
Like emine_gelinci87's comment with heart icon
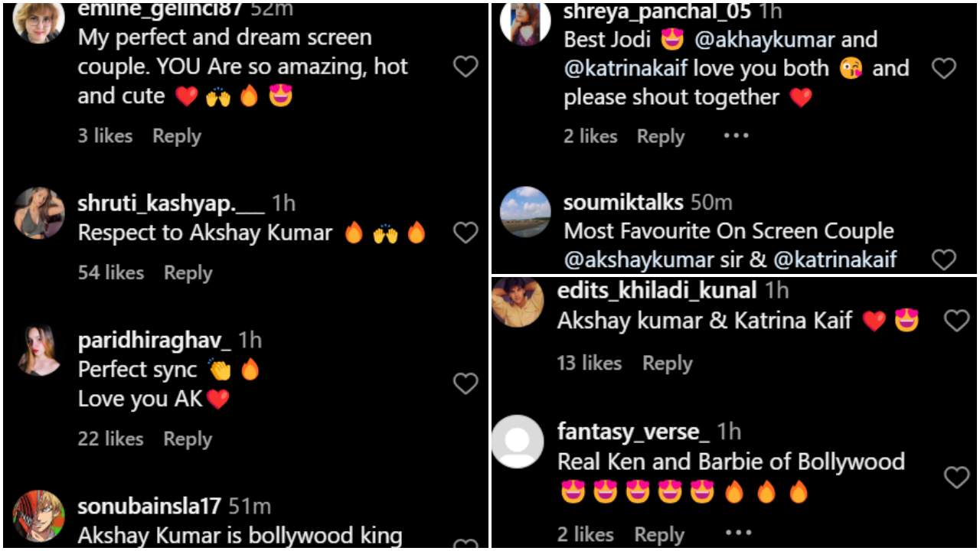tap(465, 67)
